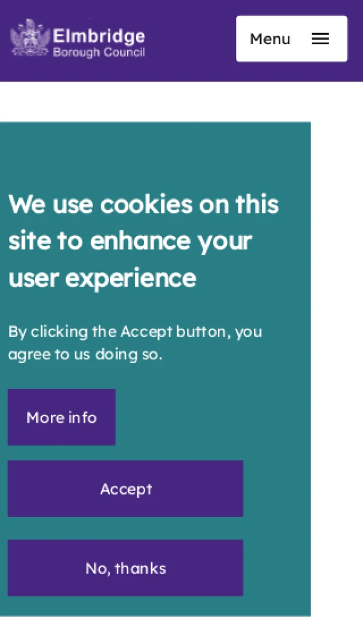This screenshot has height=644, width=363.
Task: Click the 'user experience' heading line
Action: (102, 279)
